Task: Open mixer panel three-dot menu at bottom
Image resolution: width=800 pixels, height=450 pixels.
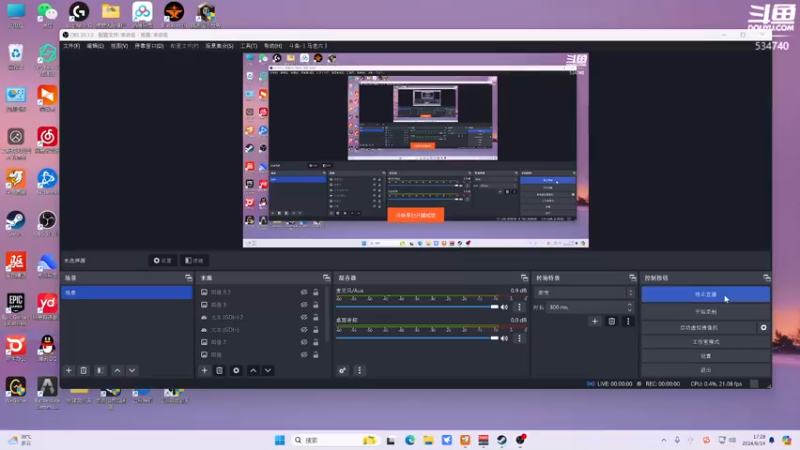Action: tap(359, 370)
